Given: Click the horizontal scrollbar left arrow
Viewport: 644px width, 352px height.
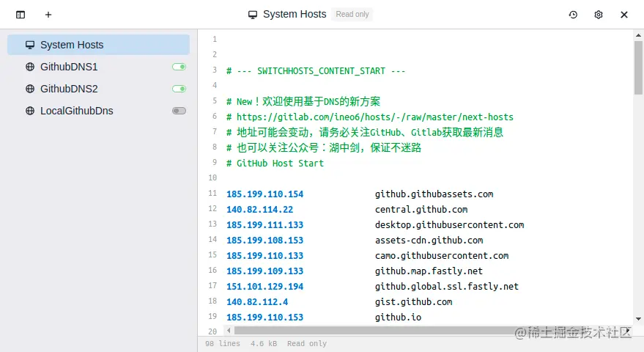Looking at the screenshot, I should [x=229, y=330].
